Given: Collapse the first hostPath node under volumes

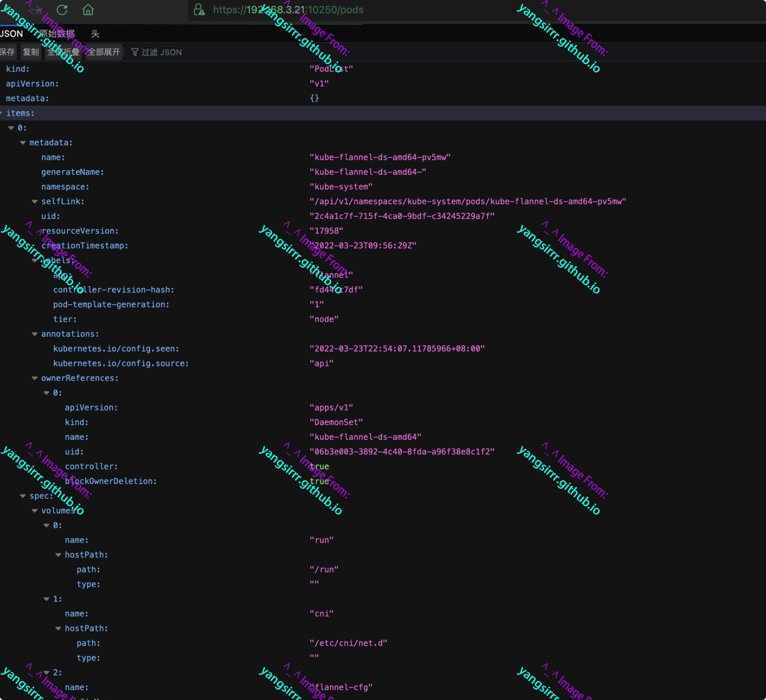Looking at the screenshot, I should point(58,555).
